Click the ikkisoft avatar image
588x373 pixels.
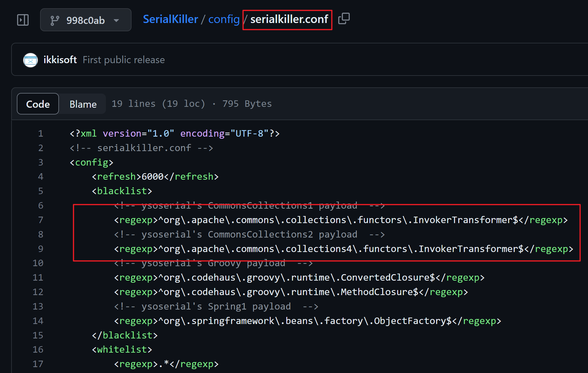point(30,60)
